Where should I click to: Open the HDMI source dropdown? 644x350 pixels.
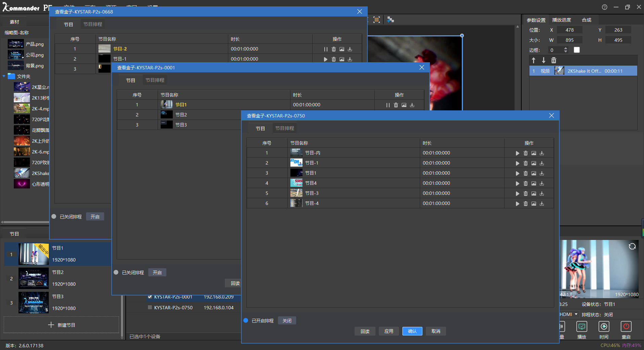576,314
